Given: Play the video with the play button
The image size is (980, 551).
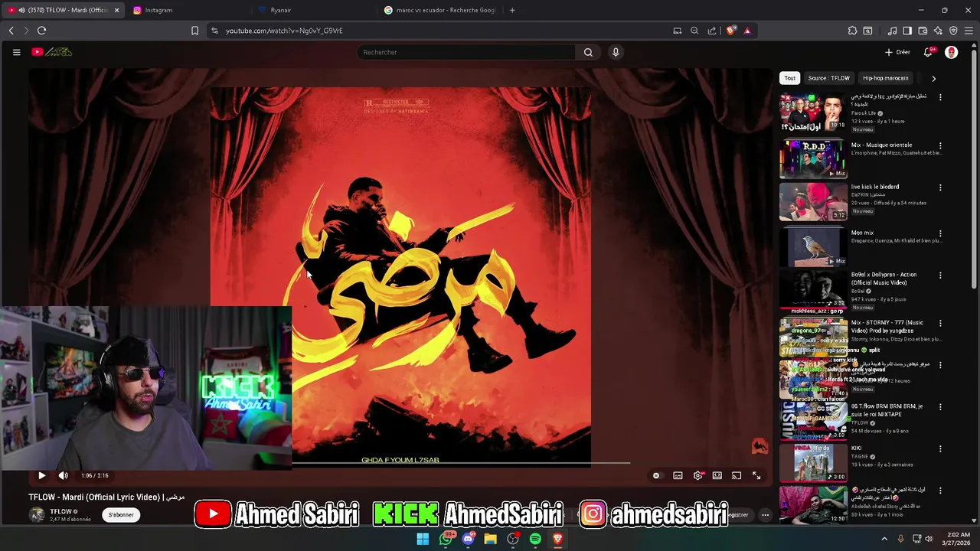Looking at the screenshot, I should (x=42, y=475).
